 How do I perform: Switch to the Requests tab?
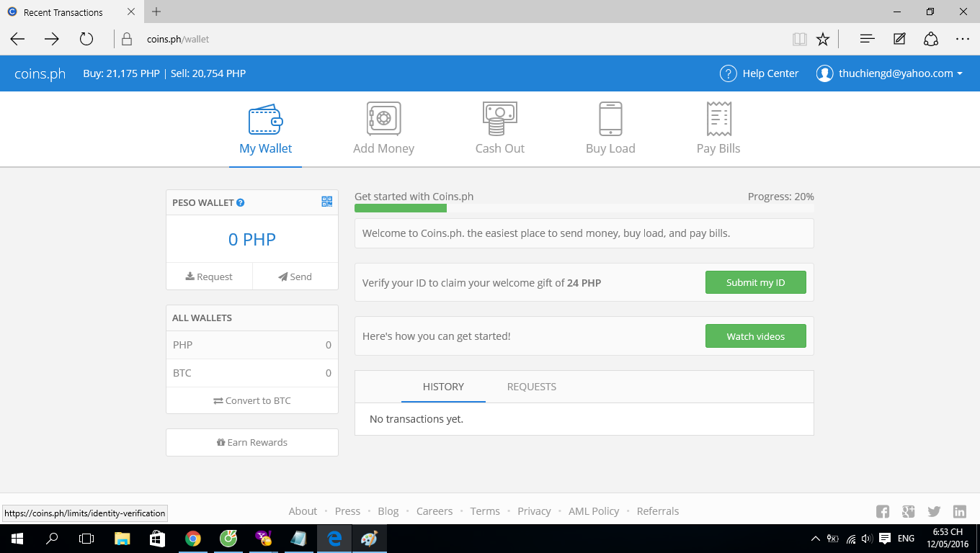click(531, 387)
